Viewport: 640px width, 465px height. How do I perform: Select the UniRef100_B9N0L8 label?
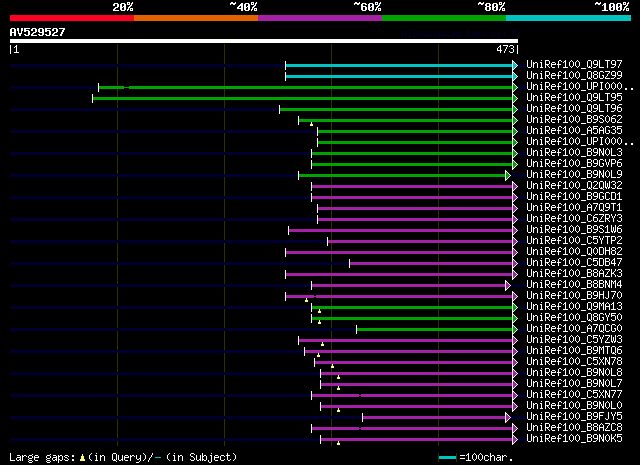[x=574, y=373]
